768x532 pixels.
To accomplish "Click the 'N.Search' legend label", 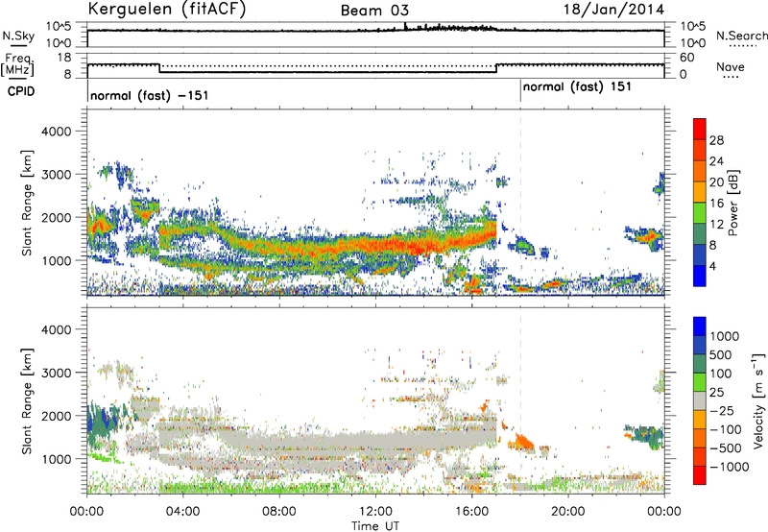I will [x=741, y=36].
